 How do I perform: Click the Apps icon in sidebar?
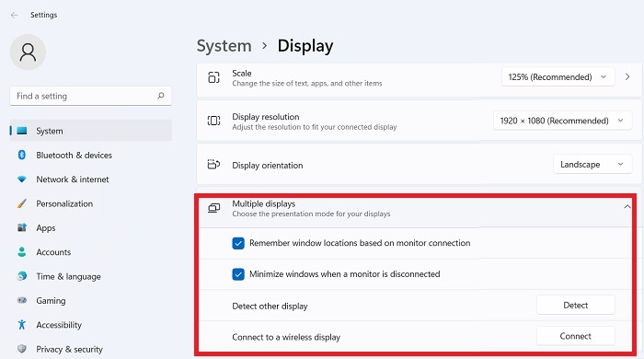pyautogui.click(x=22, y=227)
